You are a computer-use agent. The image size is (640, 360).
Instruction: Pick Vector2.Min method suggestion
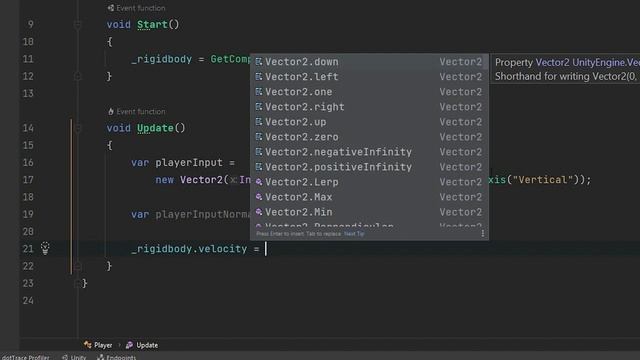pos(369,212)
